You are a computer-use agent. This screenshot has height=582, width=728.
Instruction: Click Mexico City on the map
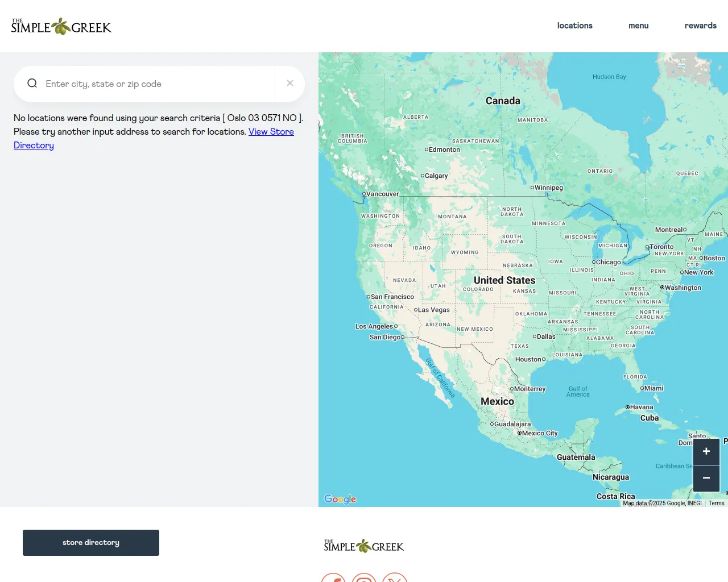pos(538,433)
